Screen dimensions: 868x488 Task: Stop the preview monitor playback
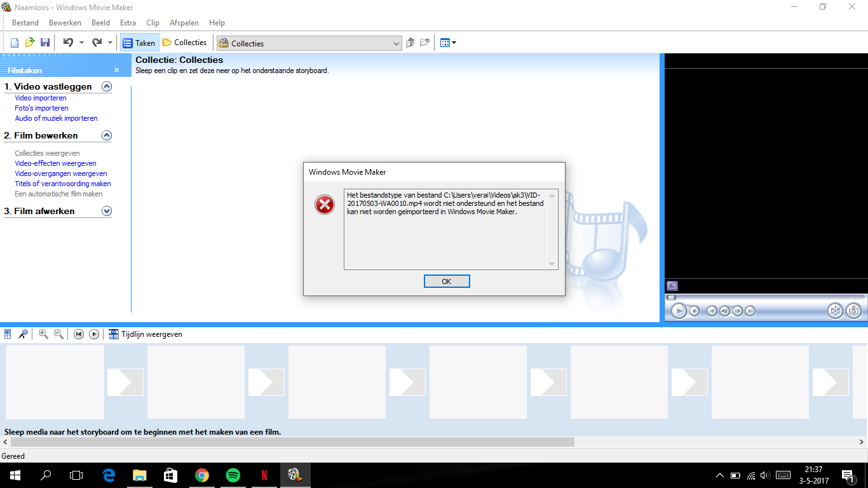point(695,311)
